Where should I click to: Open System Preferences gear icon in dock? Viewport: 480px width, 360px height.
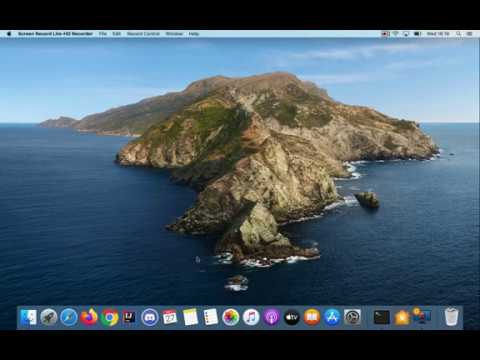pos(352,317)
